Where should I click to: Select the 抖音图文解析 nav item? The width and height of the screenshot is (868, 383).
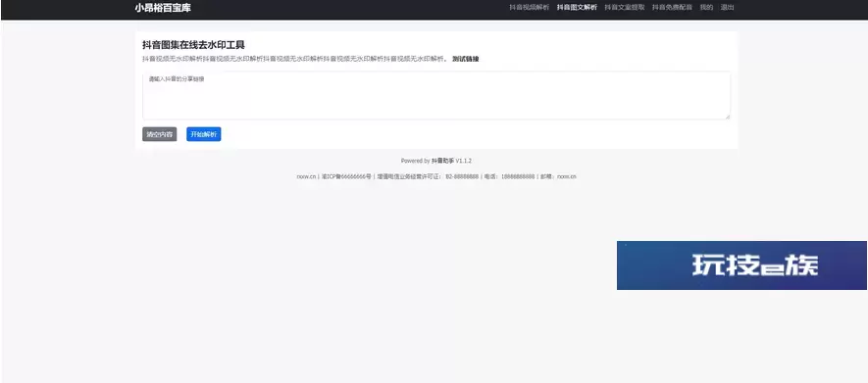(x=577, y=8)
